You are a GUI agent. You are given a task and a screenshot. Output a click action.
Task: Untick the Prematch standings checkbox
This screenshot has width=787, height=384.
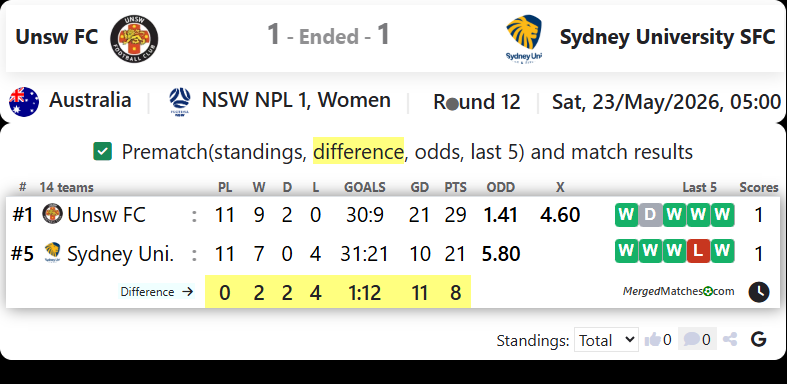tap(102, 152)
